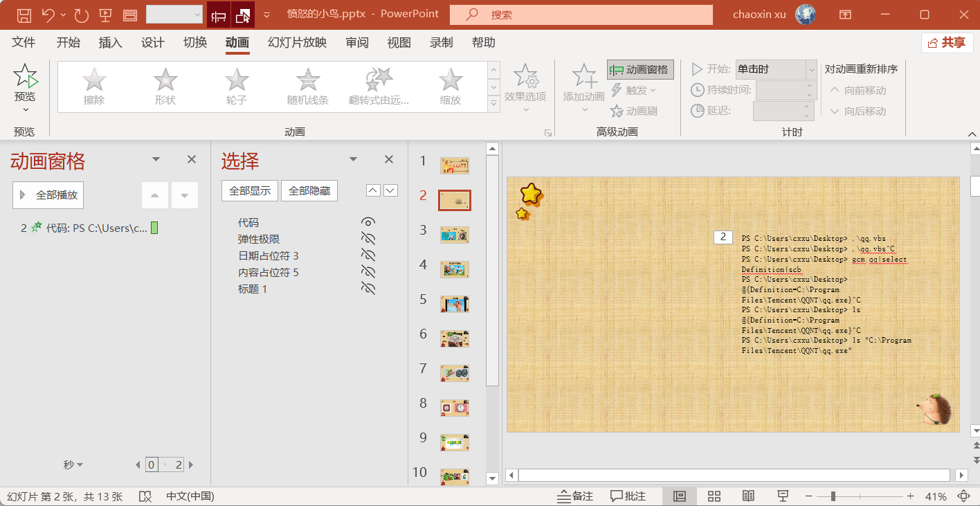Move the animation up with the pane's up arrow
The image size is (980, 506).
(x=155, y=196)
